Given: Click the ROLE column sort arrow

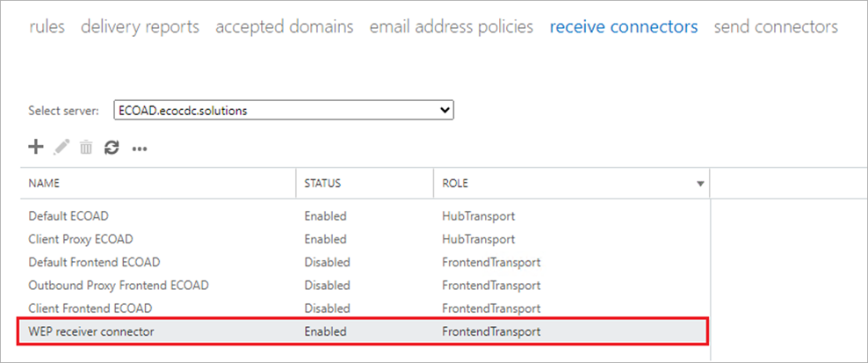Looking at the screenshot, I should (x=700, y=185).
